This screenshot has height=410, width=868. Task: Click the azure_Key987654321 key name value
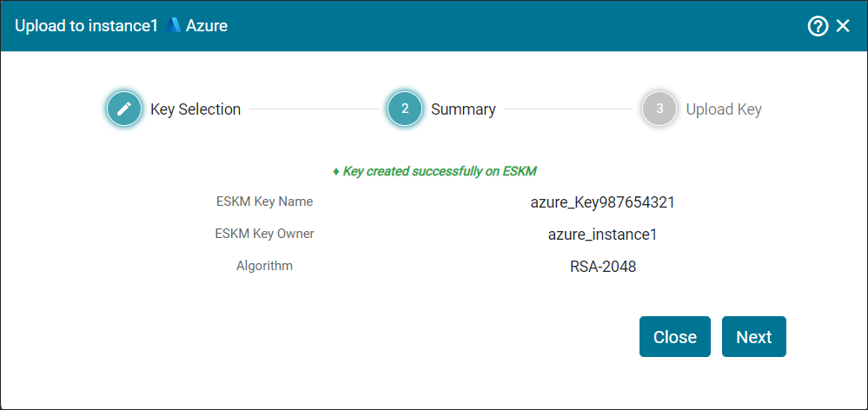coord(602,202)
